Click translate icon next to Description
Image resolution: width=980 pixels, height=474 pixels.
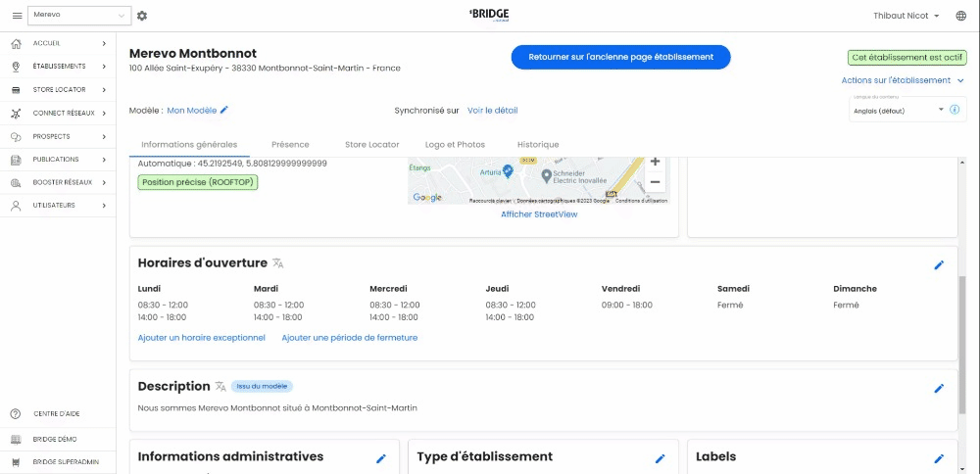220,387
